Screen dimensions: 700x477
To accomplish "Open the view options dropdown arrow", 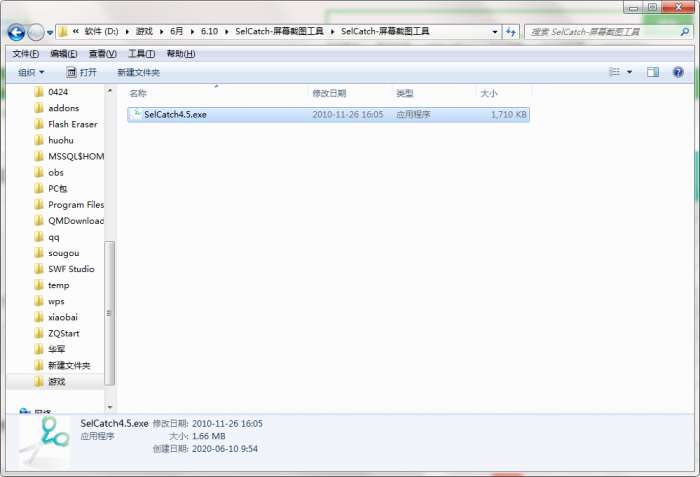I will coord(629,72).
